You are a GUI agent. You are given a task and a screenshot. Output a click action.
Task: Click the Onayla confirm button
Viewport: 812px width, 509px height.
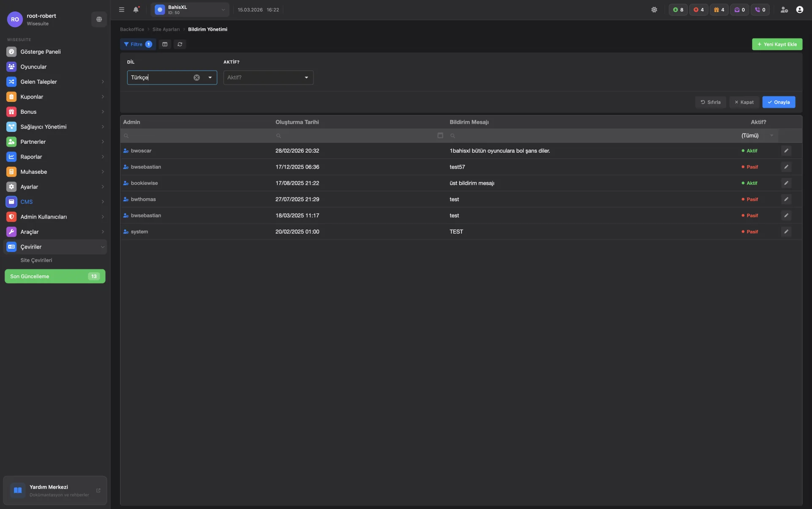coord(778,102)
